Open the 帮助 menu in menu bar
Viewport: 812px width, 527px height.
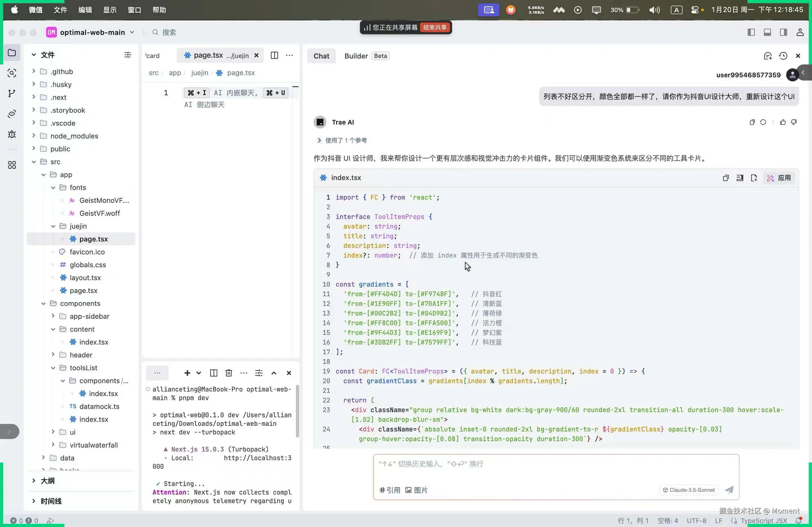point(159,10)
